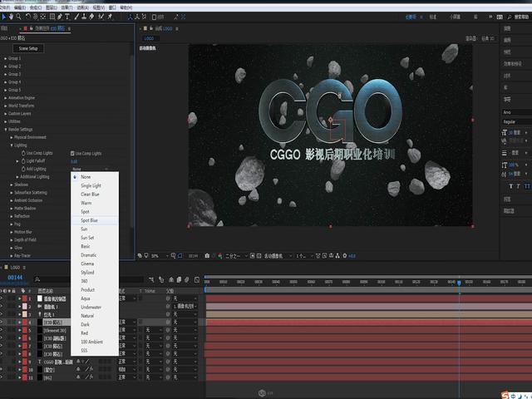Viewport: 532px width, 399px height.
Task: Click the graph editor icon in timeline
Action: click(x=197, y=279)
